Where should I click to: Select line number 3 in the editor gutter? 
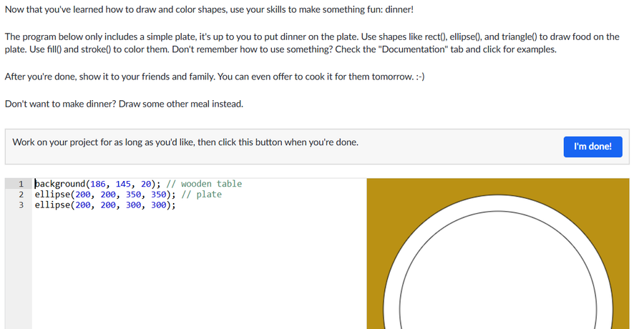click(21, 205)
